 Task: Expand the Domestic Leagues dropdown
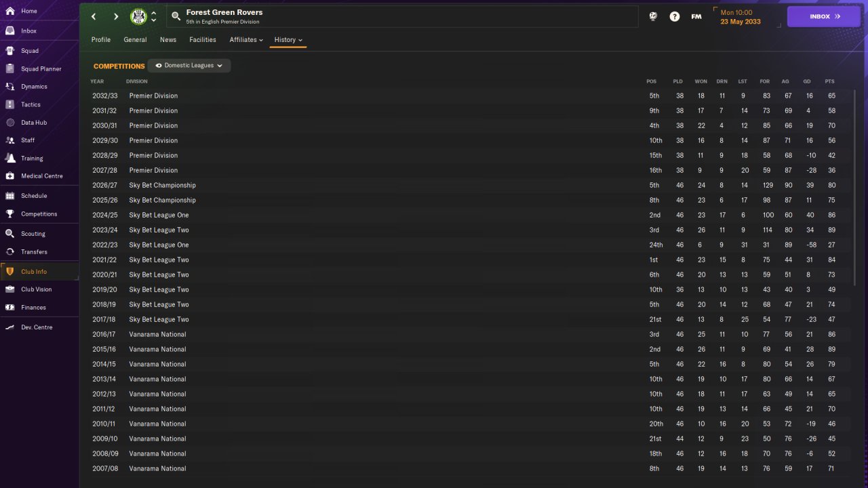[x=189, y=66]
